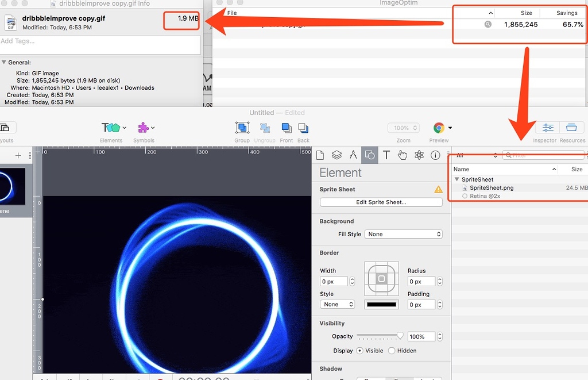Open the Fill Style dropdown
The image size is (588, 380).
pyautogui.click(x=403, y=234)
